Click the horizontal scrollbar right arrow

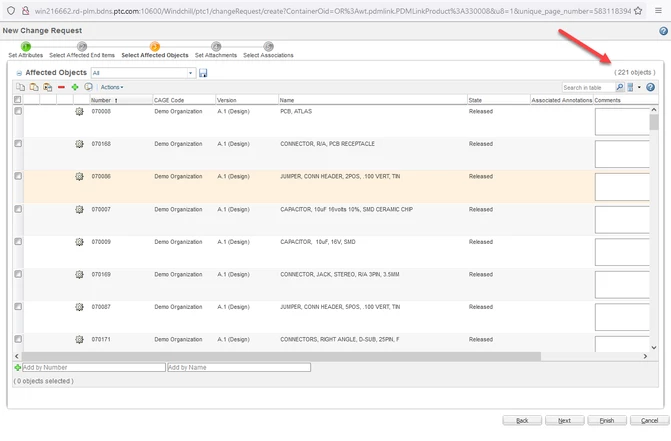[645, 356]
